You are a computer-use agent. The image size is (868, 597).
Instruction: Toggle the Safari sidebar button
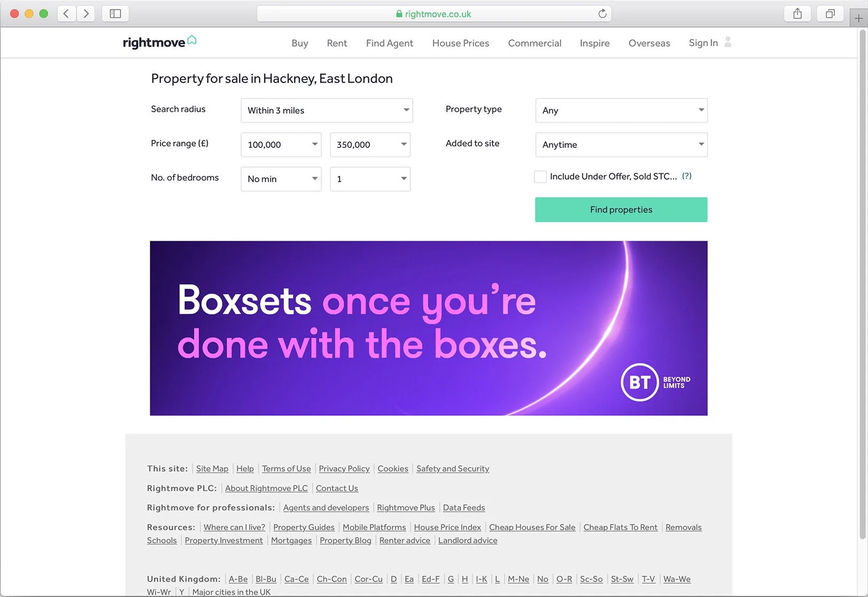[x=115, y=13]
